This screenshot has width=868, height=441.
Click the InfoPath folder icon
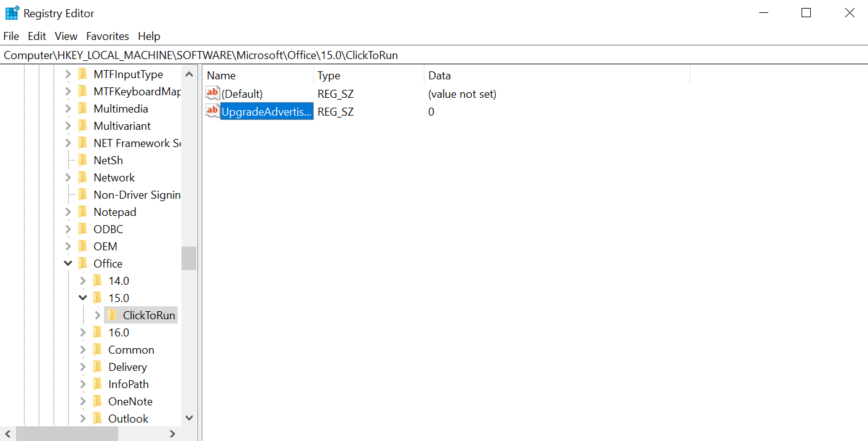click(97, 384)
